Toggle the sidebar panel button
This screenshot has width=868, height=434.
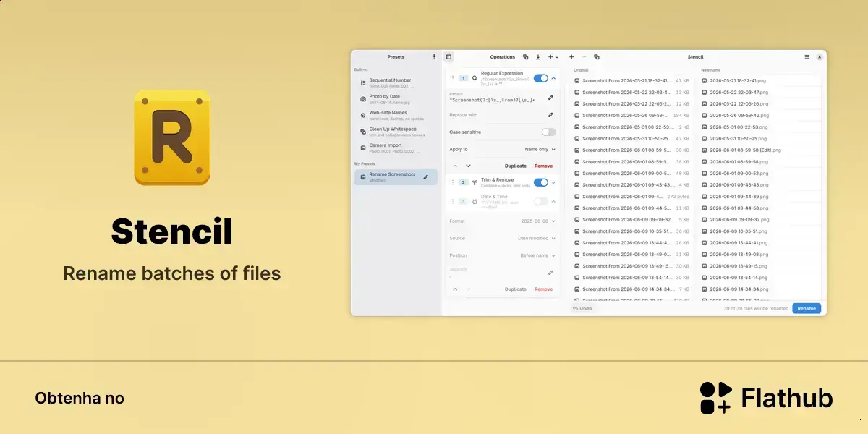pos(448,56)
